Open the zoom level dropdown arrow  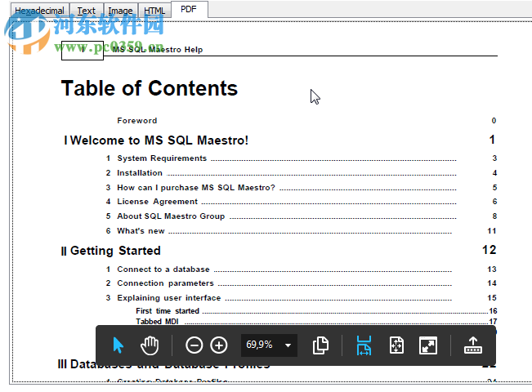tap(288, 345)
